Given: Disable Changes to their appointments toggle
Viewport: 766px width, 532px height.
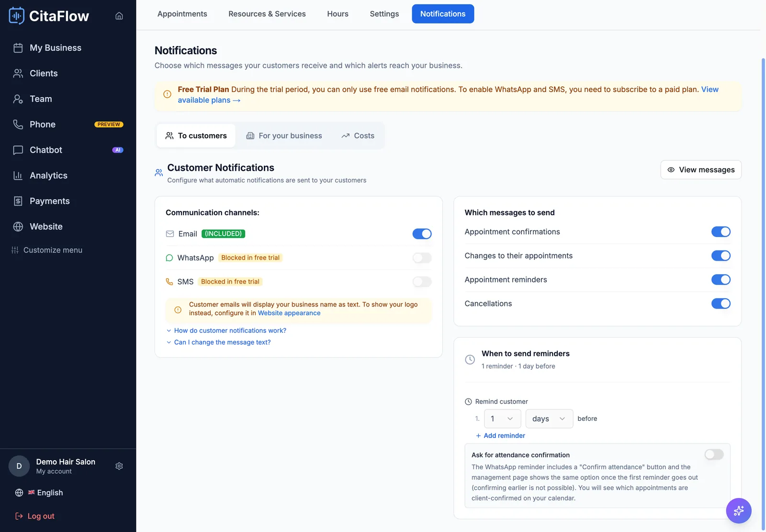Looking at the screenshot, I should [x=721, y=256].
